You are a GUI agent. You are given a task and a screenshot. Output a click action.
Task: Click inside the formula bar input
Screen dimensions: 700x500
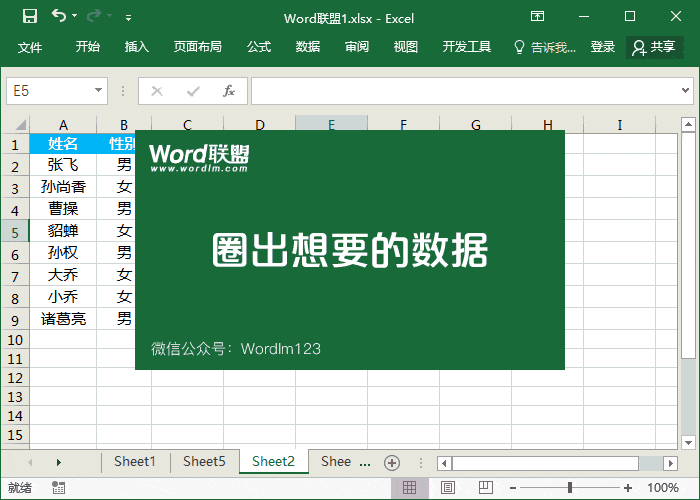[x=464, y=91]
